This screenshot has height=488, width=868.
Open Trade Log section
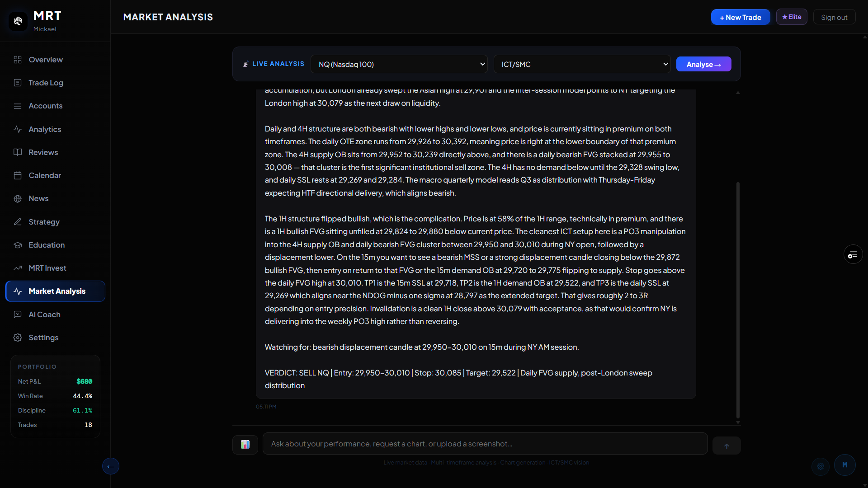click(55, 83)
